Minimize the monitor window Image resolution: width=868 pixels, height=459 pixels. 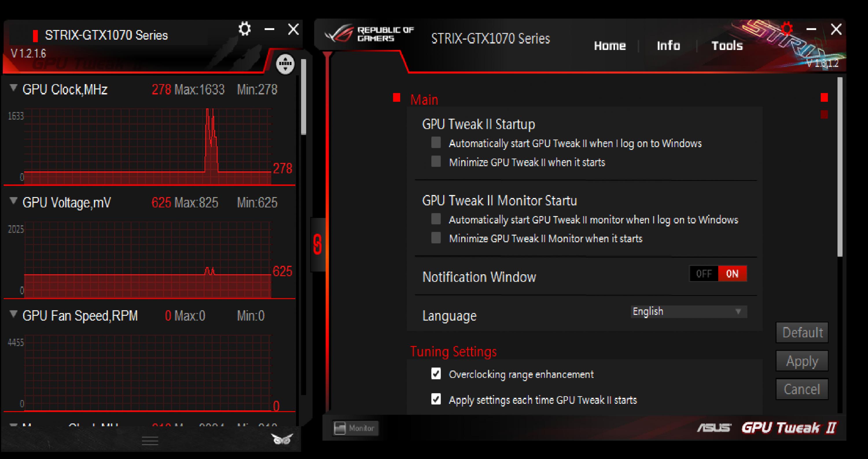[x=269, y=29]
